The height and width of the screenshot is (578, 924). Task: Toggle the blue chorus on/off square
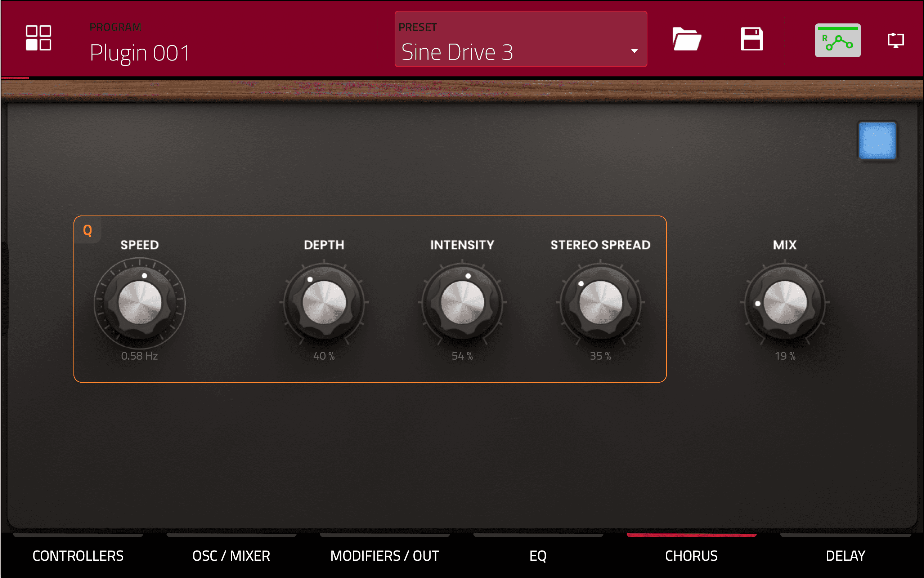pos(877,140)
